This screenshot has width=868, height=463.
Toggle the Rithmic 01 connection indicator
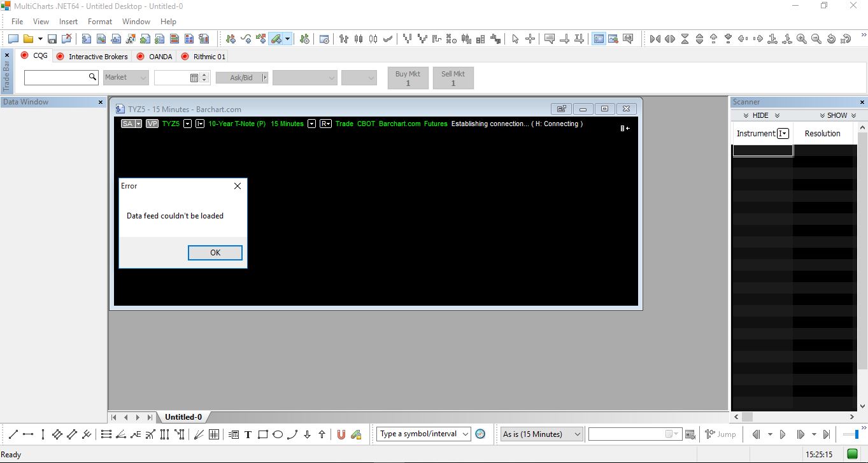tap(185, 56)
